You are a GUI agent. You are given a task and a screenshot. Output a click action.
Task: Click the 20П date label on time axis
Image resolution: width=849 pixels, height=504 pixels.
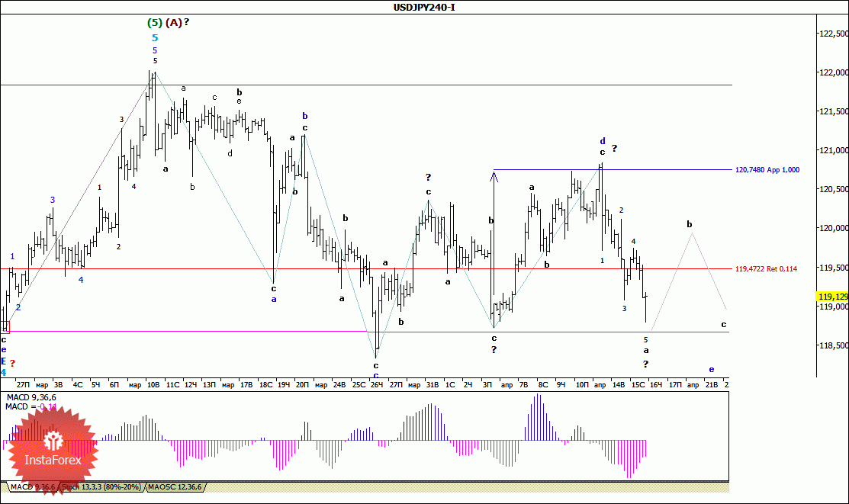[x=302, y=385]
